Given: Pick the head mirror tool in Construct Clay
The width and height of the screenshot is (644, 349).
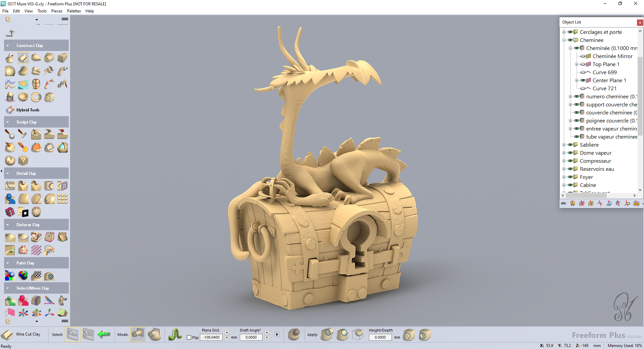Looking at the screenshot, I should pyautogui.click(x=36, y=84).
